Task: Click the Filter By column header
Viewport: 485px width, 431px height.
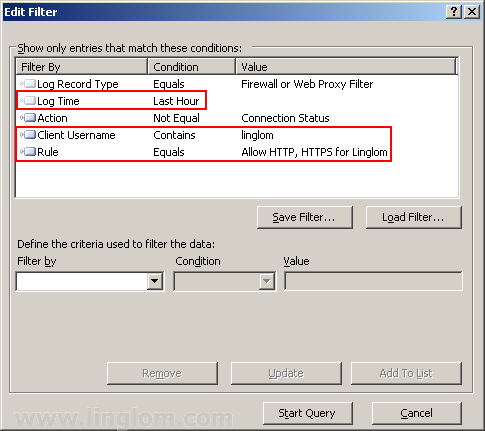Action: (x=82, y=67)
